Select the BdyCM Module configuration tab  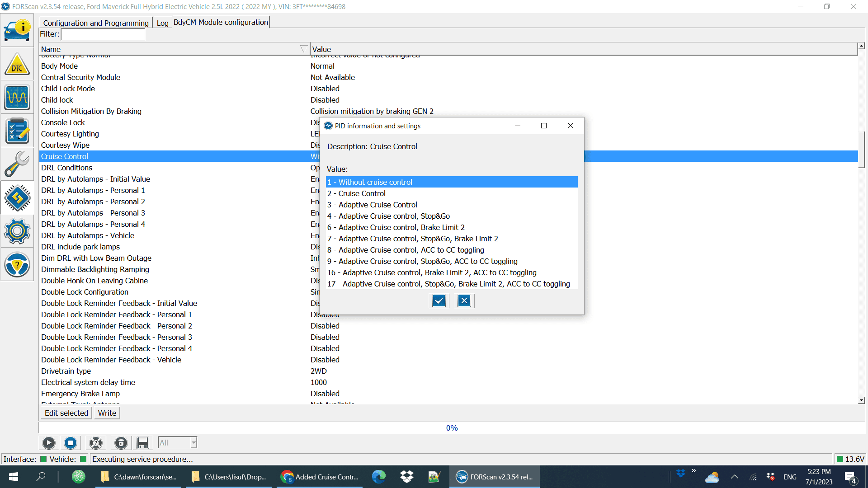coord(221,22)
